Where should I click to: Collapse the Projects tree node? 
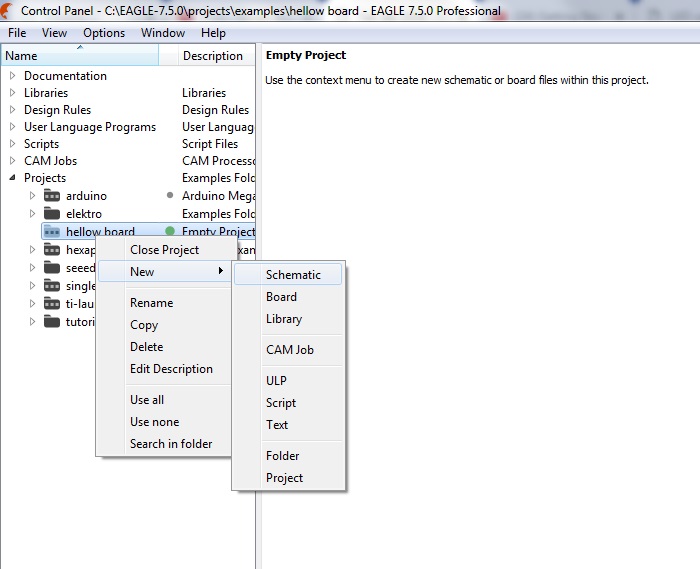(12, 178)
